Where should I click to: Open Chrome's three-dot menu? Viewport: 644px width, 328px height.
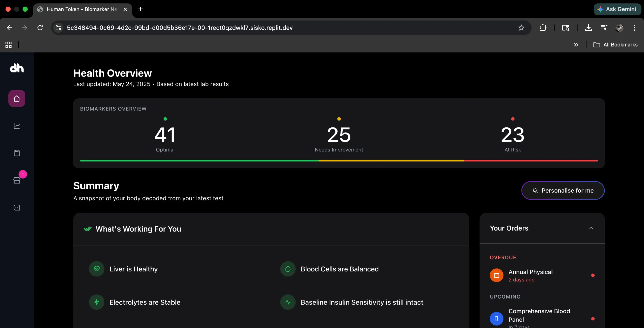[x=635, y=28]
